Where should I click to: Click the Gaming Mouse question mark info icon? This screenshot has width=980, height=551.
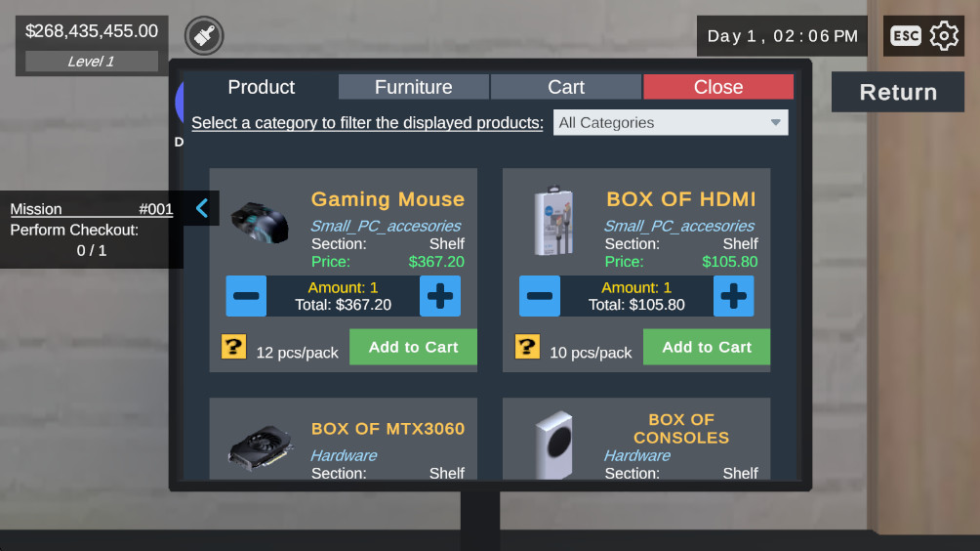233,347
